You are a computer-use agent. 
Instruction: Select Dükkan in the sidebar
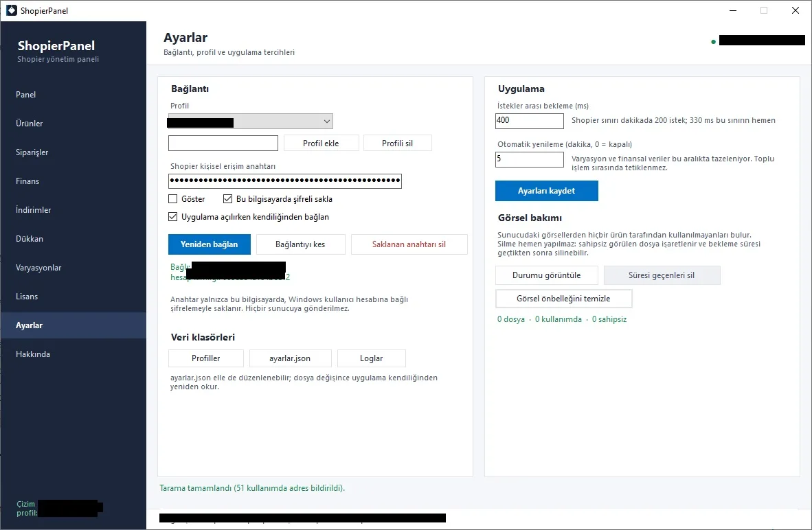(x=73, y=239)
